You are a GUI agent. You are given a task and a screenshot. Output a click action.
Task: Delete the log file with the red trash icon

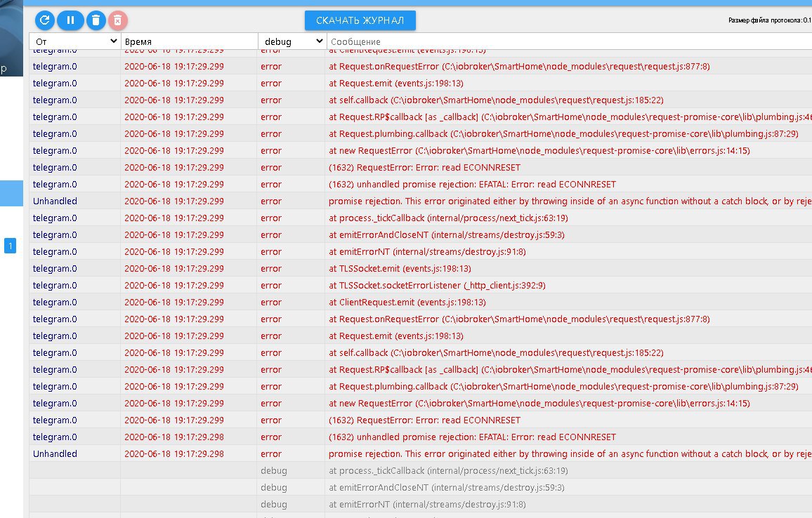tap(117, 20)
